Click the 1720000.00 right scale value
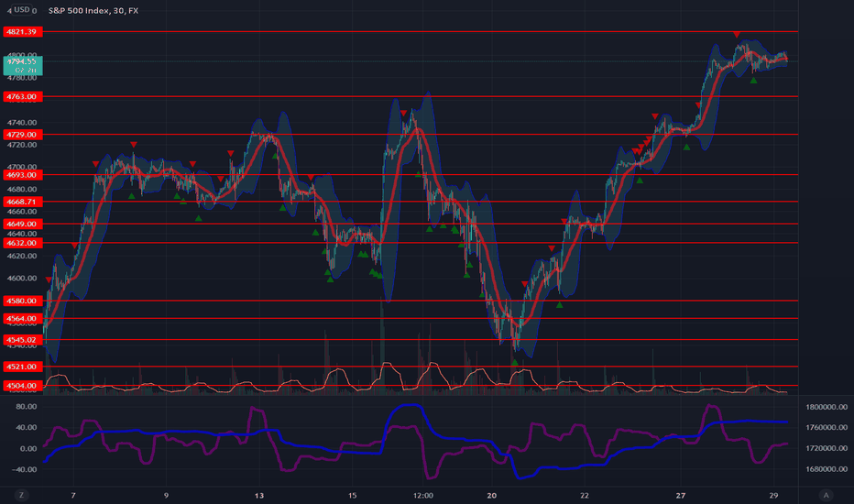The image size is (854, 504). click(827, 448)
